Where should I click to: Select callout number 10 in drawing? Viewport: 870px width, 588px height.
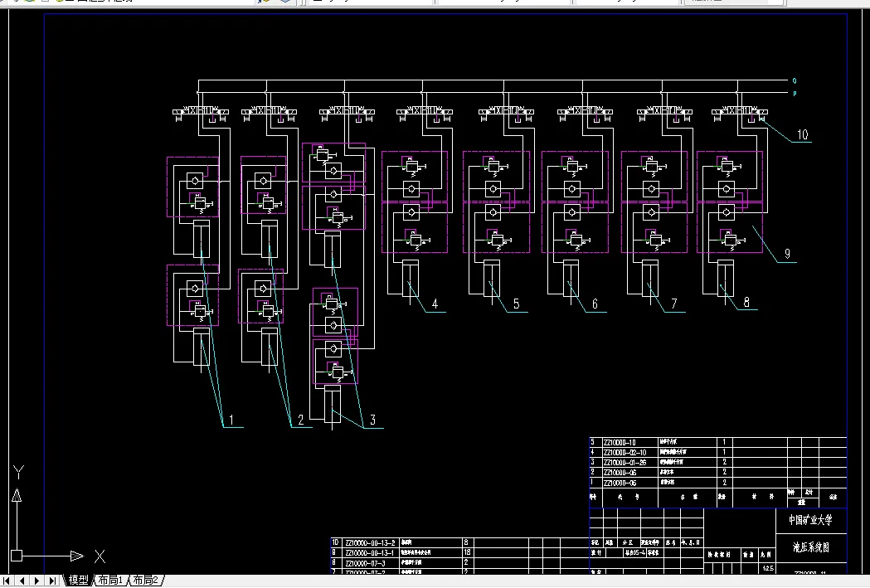coord(802,135)
